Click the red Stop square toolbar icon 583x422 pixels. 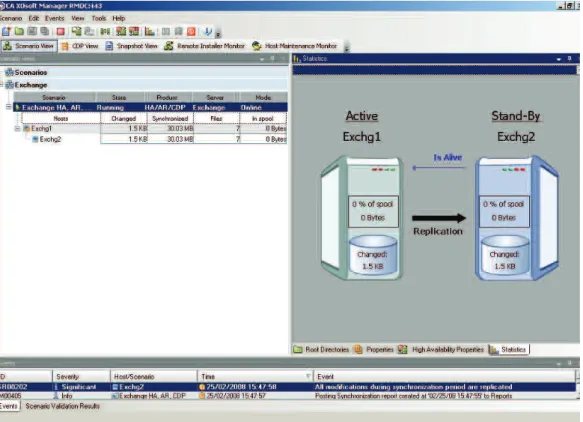click(x=61, y=32)
